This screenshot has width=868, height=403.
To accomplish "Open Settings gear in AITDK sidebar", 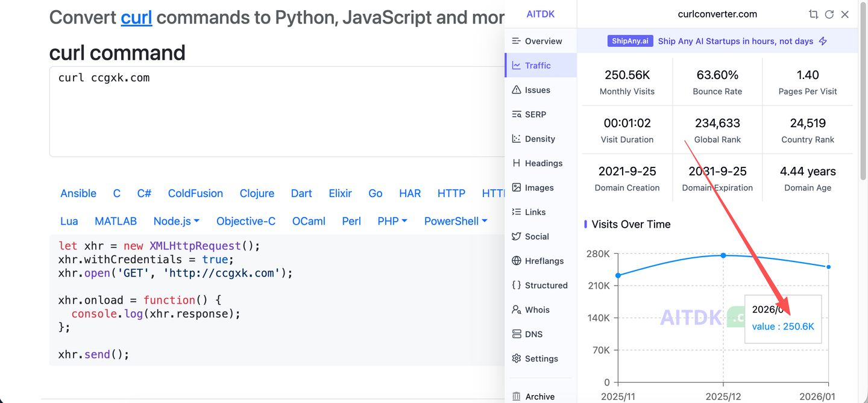I will [x=535, y=358].
